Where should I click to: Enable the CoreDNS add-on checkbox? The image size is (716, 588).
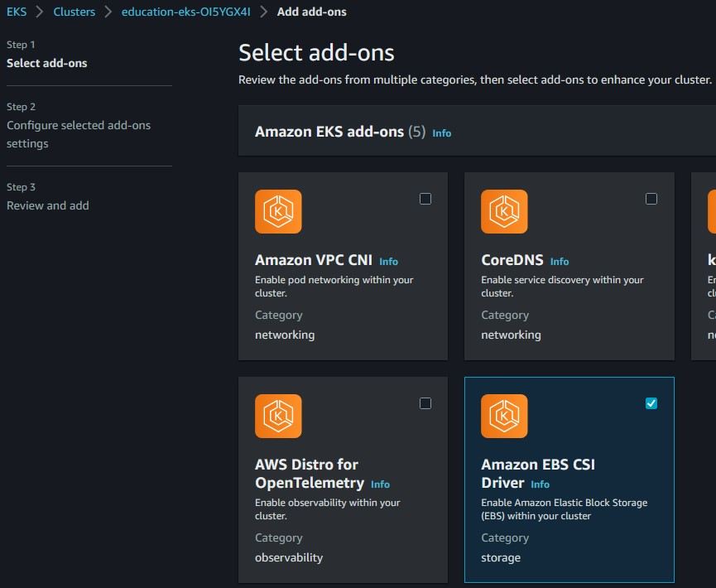(x=651, y=199)
